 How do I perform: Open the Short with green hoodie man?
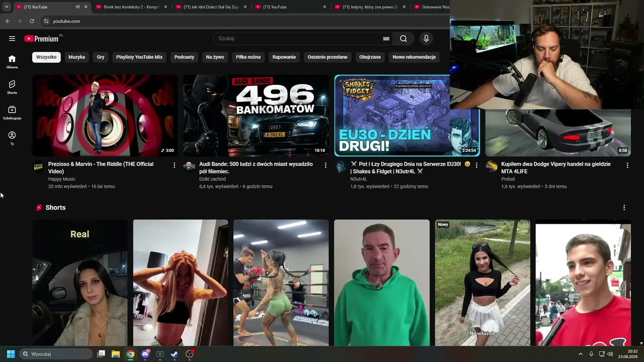coord(382,283)
